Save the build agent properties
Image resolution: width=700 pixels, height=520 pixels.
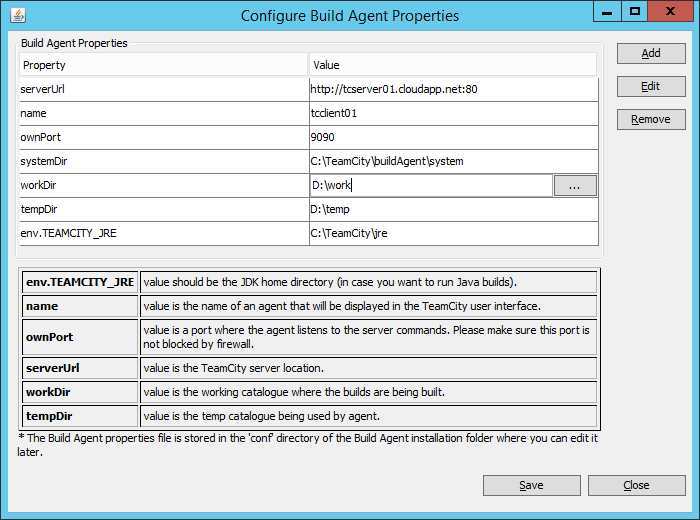pyautogui.click(x=532, y=485)
